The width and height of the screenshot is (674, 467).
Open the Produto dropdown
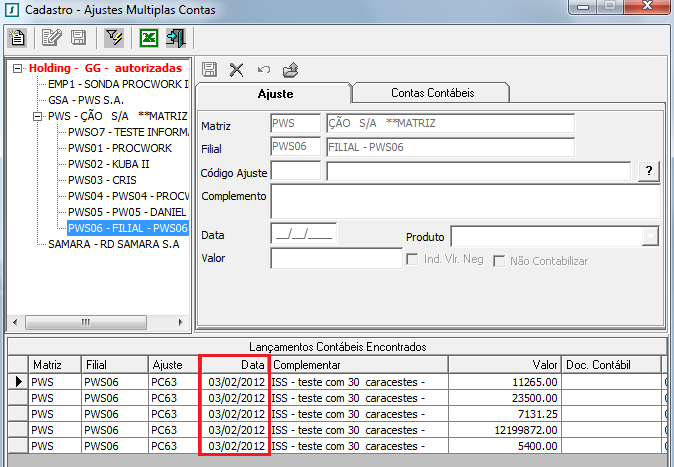pos(650,236)
